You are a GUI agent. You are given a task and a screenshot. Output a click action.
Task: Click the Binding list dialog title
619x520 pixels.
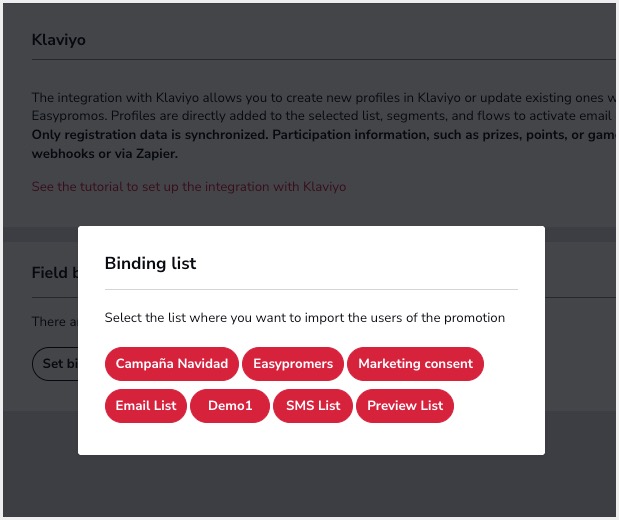(150, 264)
